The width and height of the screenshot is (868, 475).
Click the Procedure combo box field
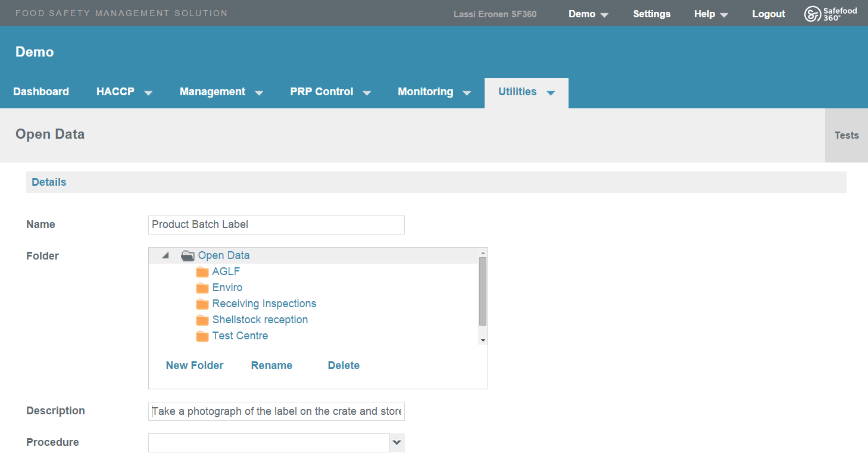tap(269, 443)
